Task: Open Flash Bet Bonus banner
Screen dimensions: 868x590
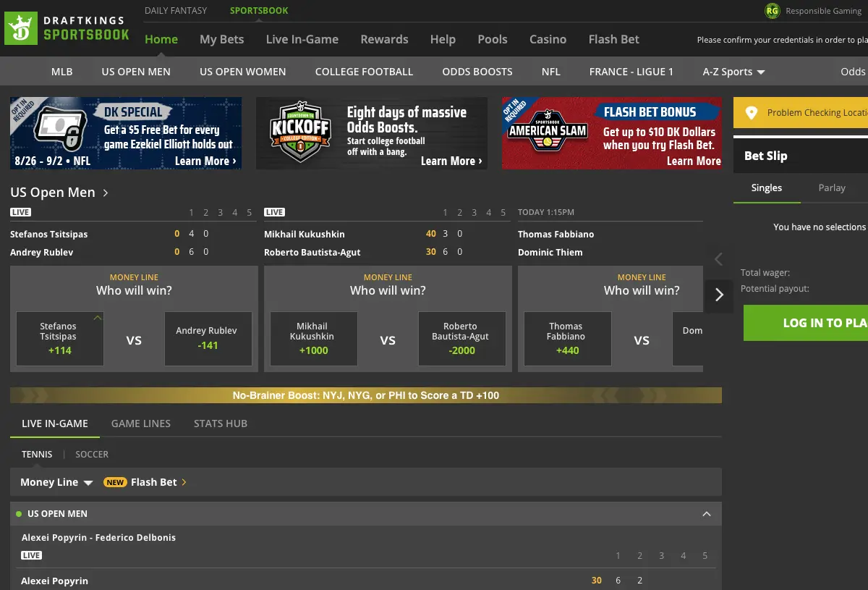Action: [612, 133]
